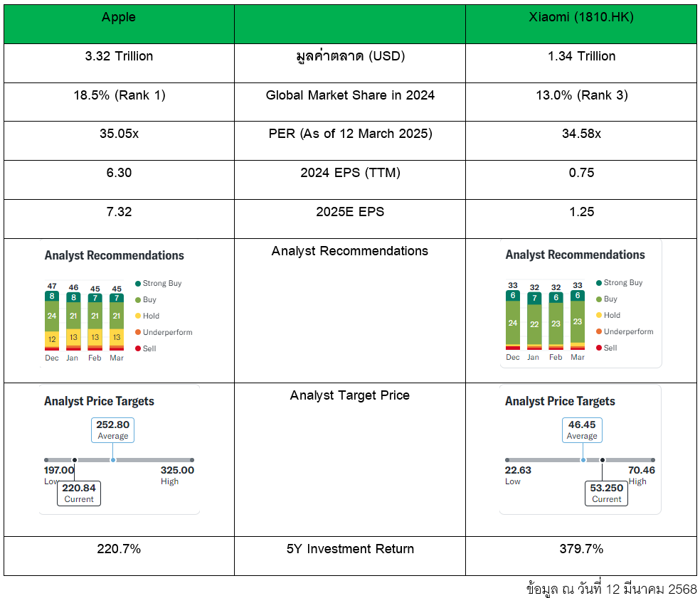
Task: Click current-price marker on Xiaomi price slider
Action: [x=603, y=460]
